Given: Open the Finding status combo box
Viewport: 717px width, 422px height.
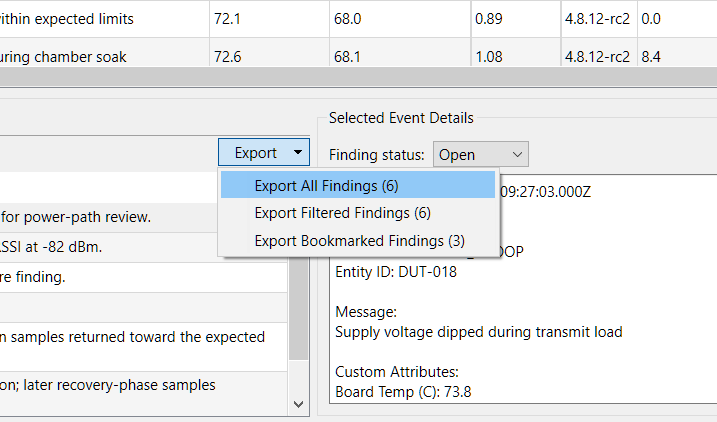Looking at the screenshot, I should point(481,155).
